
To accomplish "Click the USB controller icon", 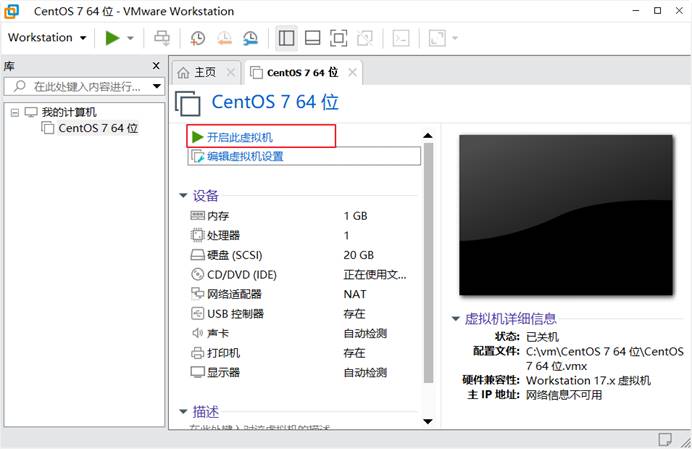I will point(197,313).
